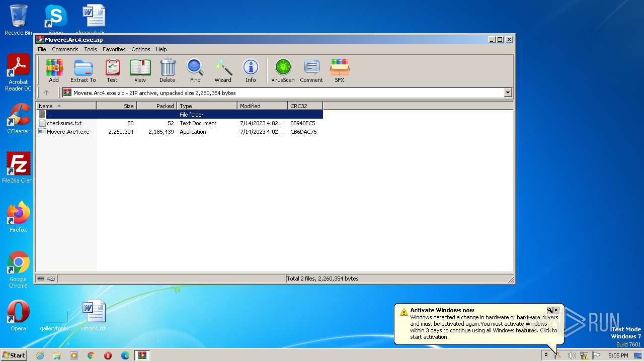This screenshot has width=644, height=362.
Task: Open Windows Explorer taskbar folder icon
Action: 57,355
